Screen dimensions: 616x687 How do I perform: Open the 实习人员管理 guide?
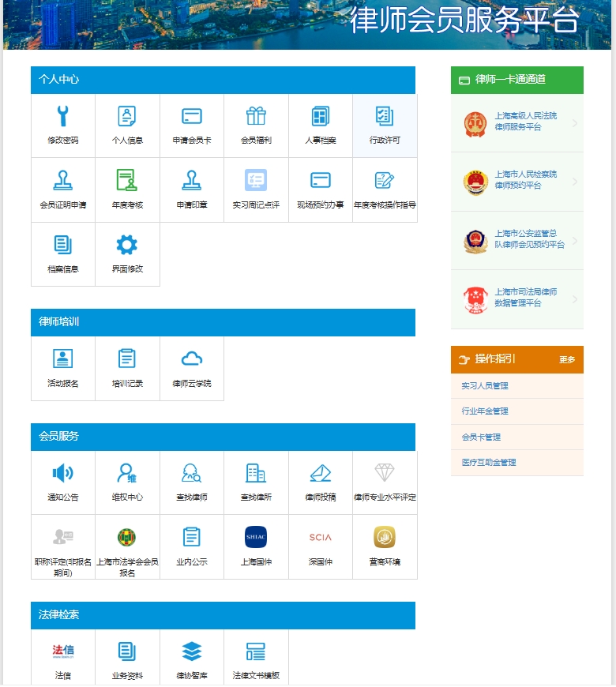(517, 385)
